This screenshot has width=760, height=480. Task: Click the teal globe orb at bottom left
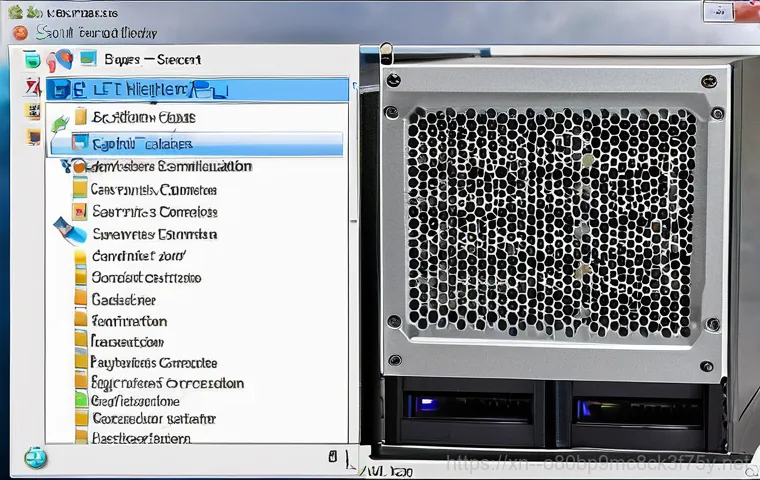36,458
